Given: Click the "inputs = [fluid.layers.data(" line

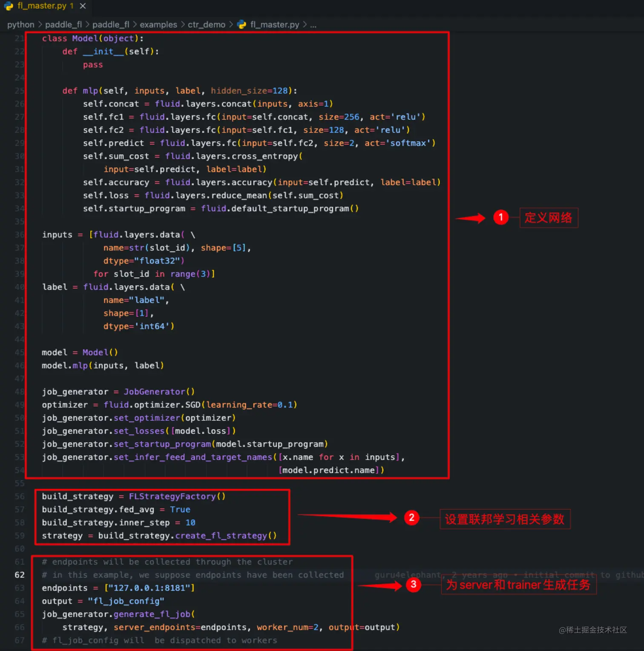Looking at the screenshot, I should pyautogui.click(x=119, y=235).
